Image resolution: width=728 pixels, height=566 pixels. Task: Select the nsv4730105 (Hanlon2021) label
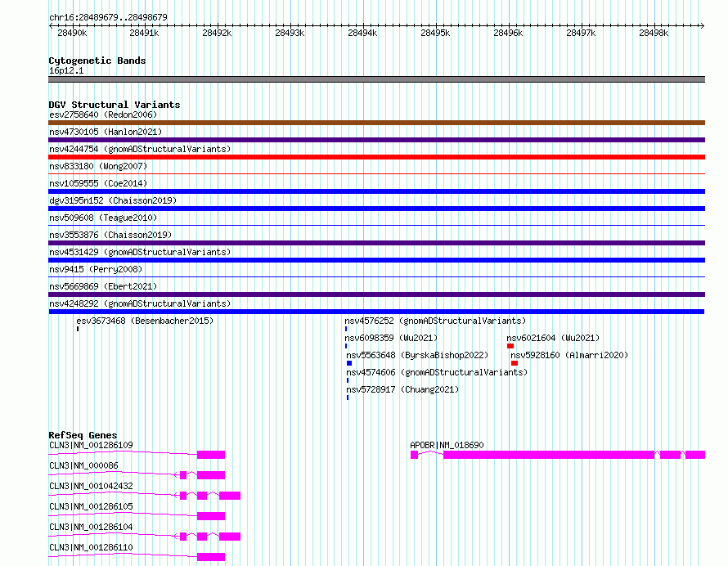(x=106, y=132)
